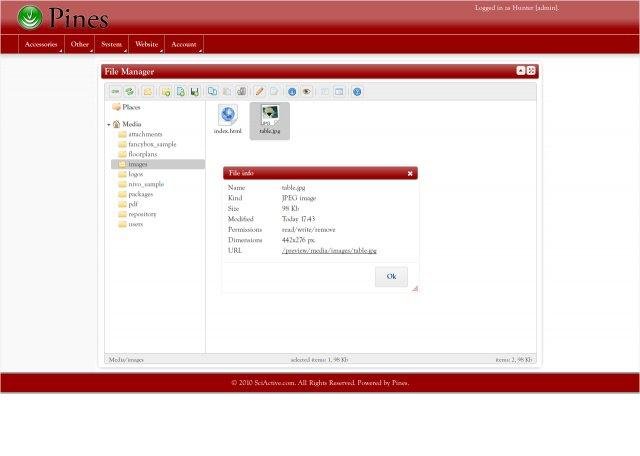Select the images folder in the tree

[158, 164]
